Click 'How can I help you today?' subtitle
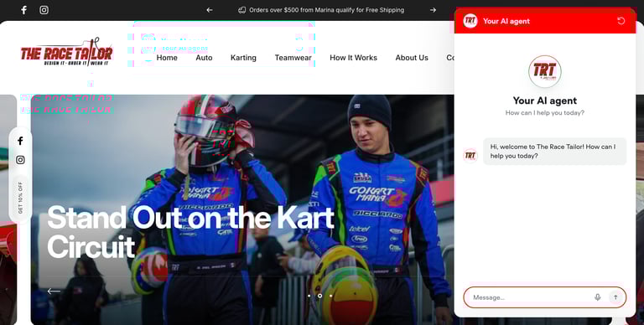This screenshot has width=644, height=325. tap(544, 113)
